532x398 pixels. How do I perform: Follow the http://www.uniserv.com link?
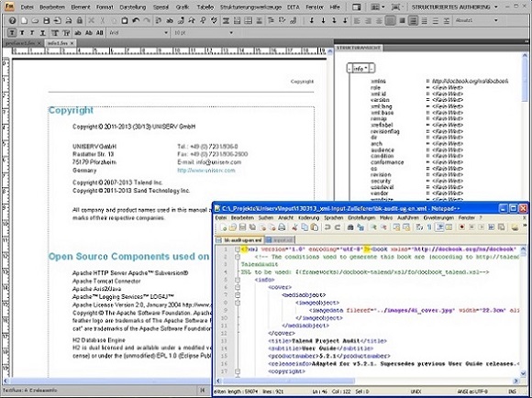206,171
